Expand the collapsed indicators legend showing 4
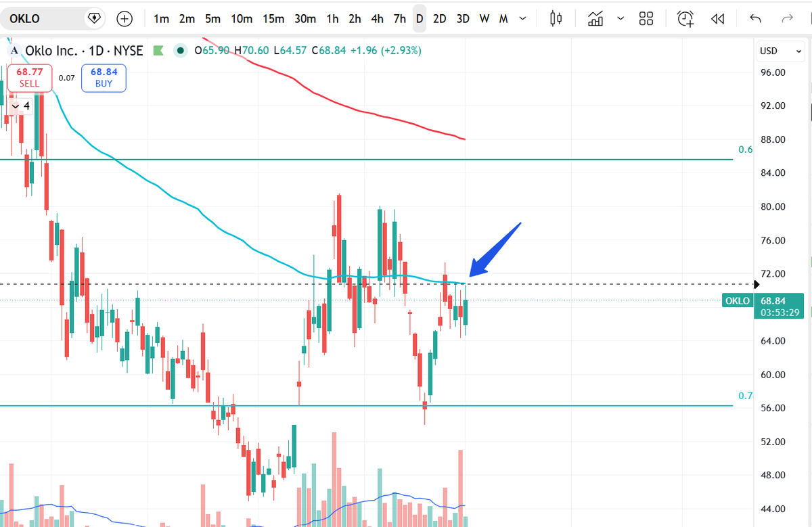The width and height of the screenshot is (812, 527). pyautogui.click(x=20, y=106)
